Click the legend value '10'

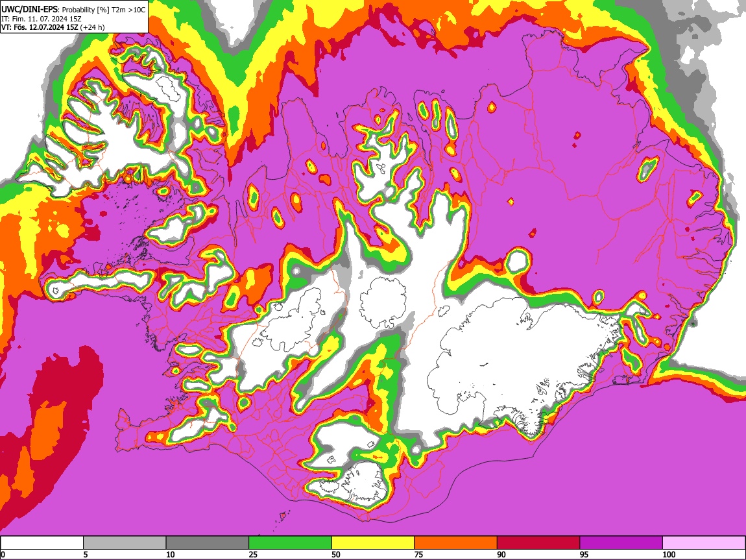tap(171, 554)
